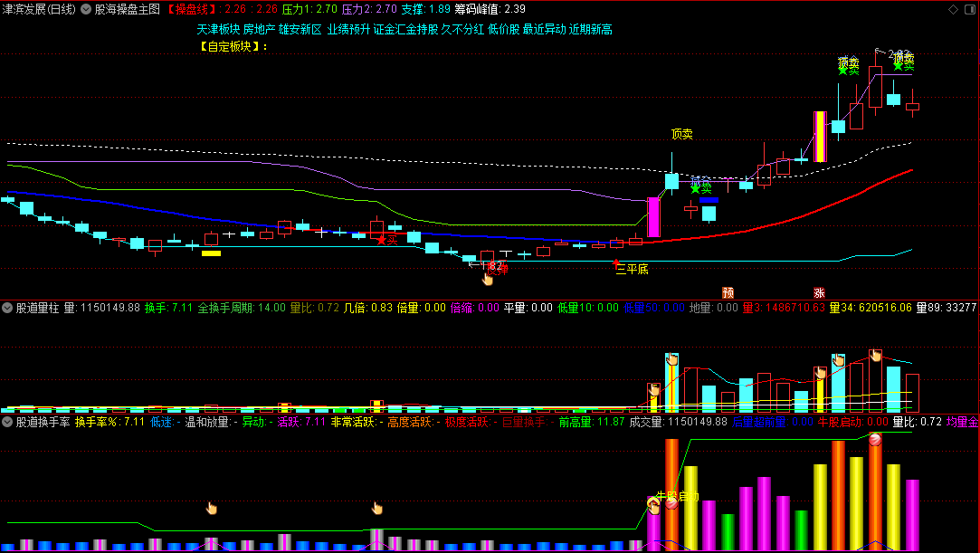Screen dimensions: 980x553
Task: Click the 几倍: 0.83 readout
Action: point(368,308)
